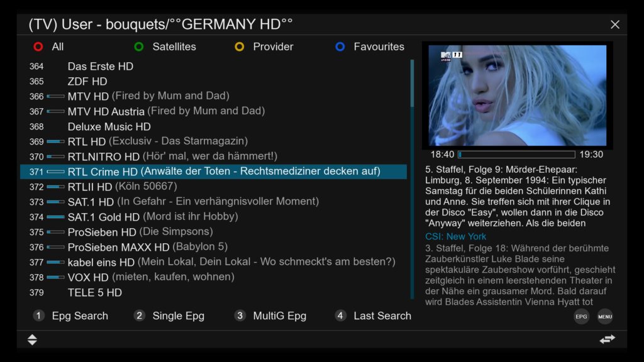Select channel 364 Das Erste HD
Viewport: 644px width, 362px height.
pyautogui.click(x=213, y=66)
